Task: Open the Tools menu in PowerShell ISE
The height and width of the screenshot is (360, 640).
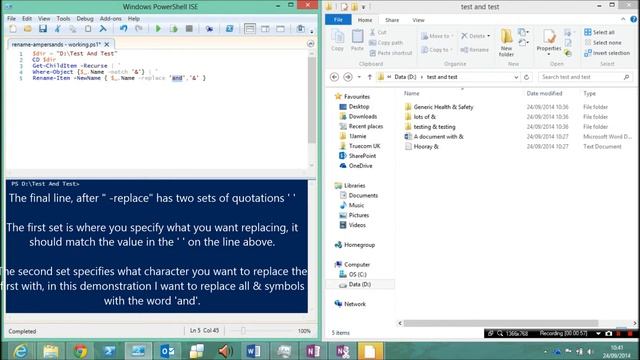Action: (x=63, y=19)
